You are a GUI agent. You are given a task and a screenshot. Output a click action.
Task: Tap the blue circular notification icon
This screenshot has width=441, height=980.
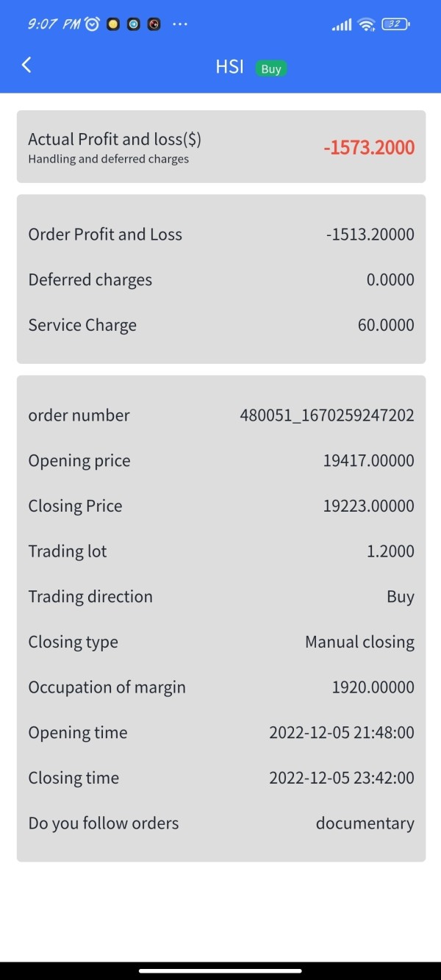tap(133, 24)
